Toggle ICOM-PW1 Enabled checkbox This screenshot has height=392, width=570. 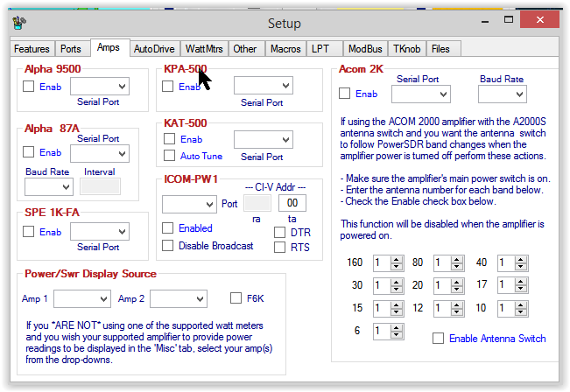coord(167,228)
